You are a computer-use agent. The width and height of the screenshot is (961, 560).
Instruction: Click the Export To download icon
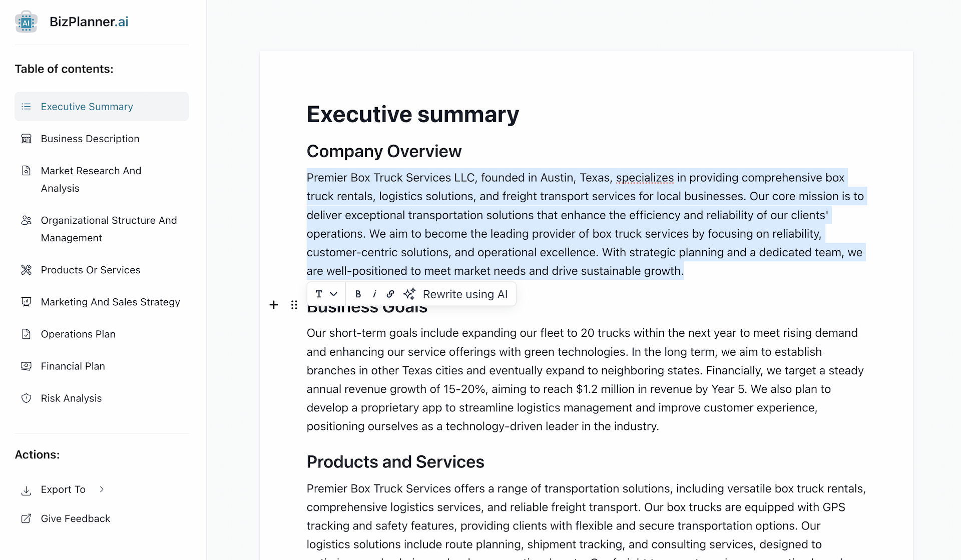(27, 490)
